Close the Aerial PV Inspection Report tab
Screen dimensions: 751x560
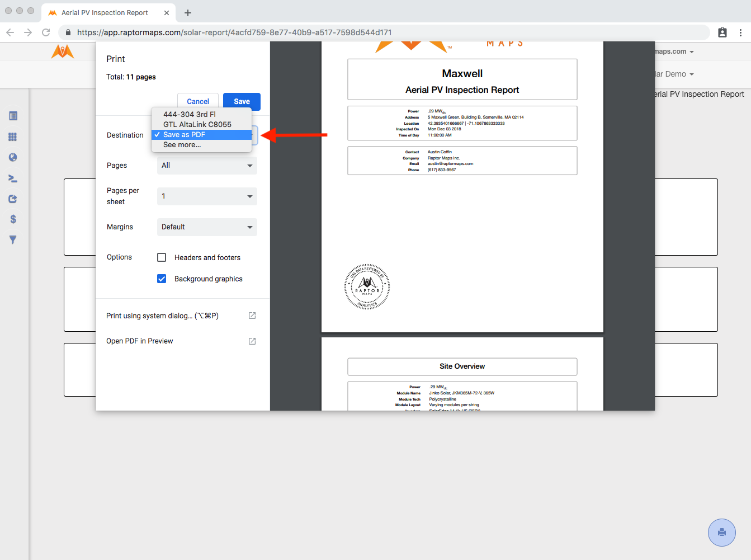[167, 13]
